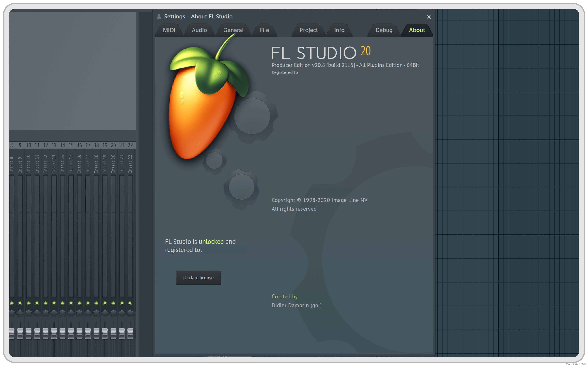Viewport: 588px width, 366px height.
Task: Go to the File settings tab
Action: [264, 30]
